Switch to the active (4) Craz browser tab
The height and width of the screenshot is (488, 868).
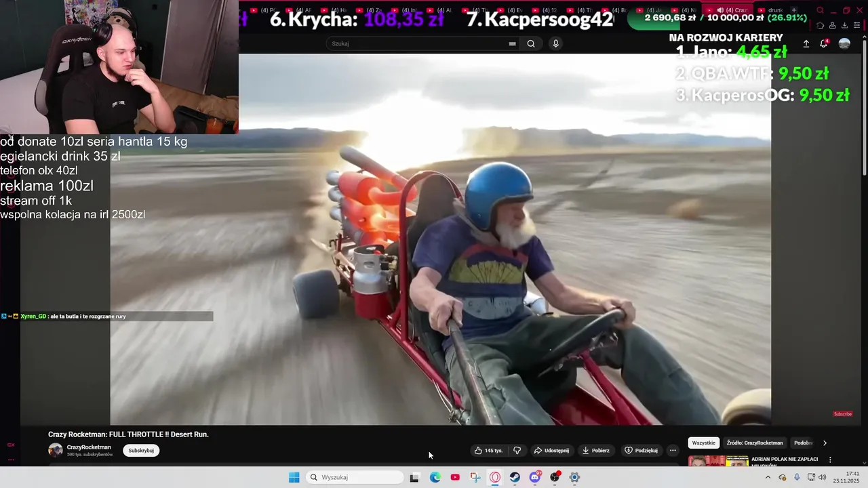coord(729,10)
